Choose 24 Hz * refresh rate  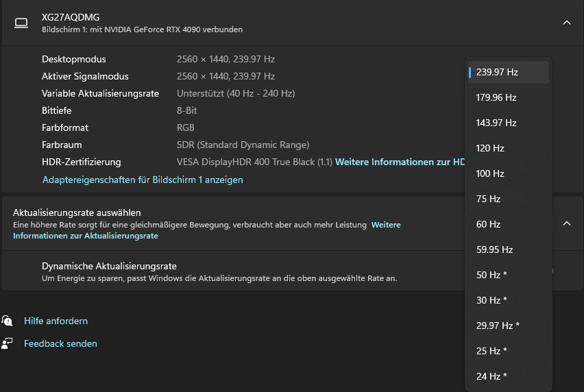[509, 376]
